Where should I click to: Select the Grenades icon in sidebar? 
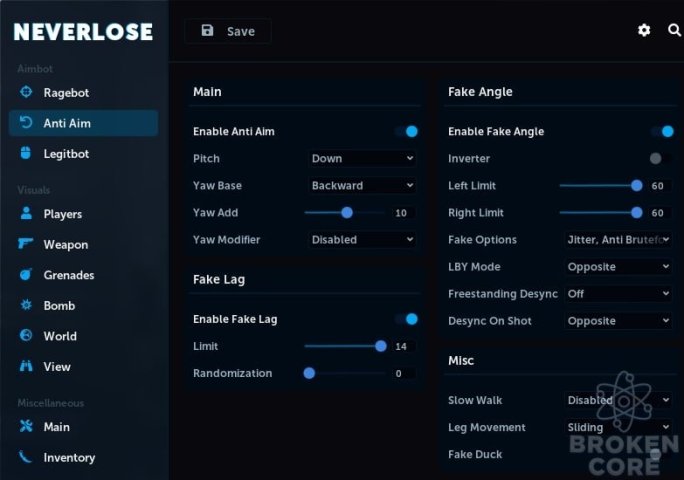26,274
